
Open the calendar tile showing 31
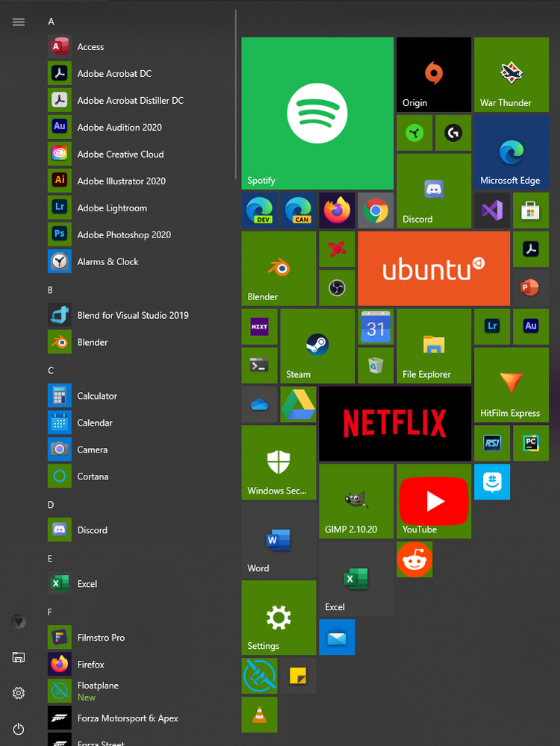(x=376, y=327)
